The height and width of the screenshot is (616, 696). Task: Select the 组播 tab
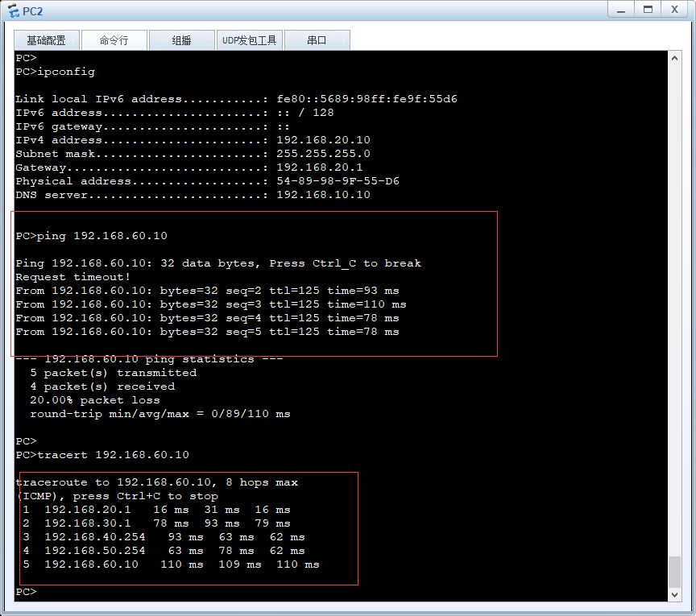[181, 40]
